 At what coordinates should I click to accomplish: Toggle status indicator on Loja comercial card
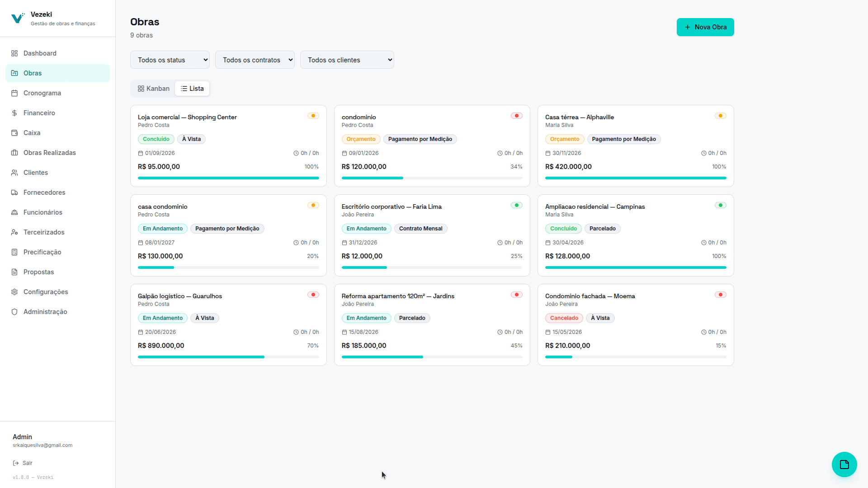click(x=313, y=116)
